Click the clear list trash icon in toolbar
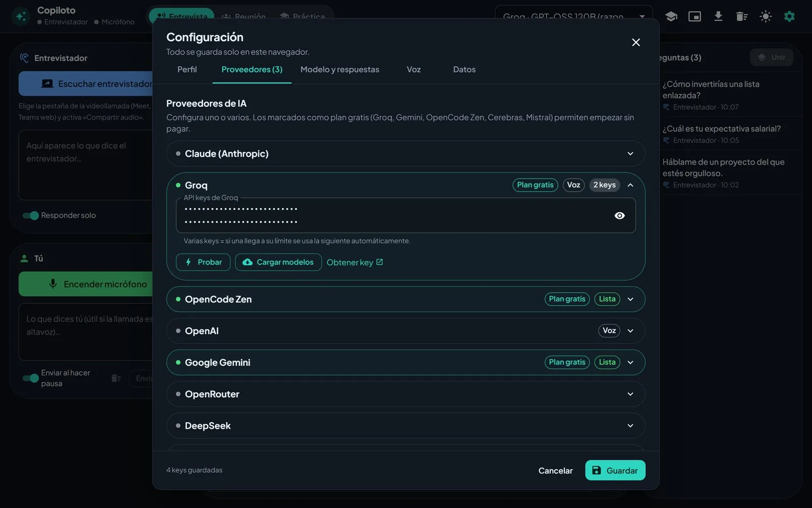 click(x=741, y=16)
